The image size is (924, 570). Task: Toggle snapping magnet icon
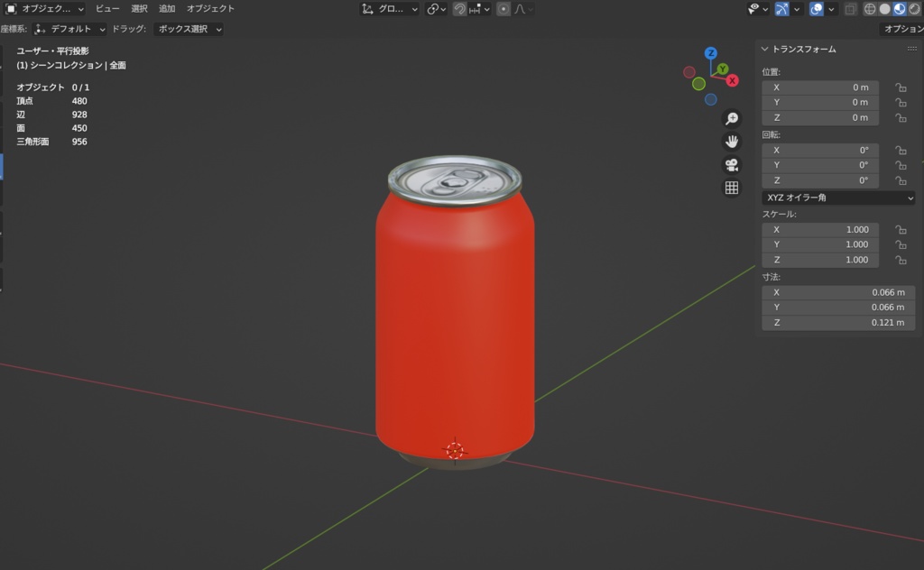(x=459, y=9)
